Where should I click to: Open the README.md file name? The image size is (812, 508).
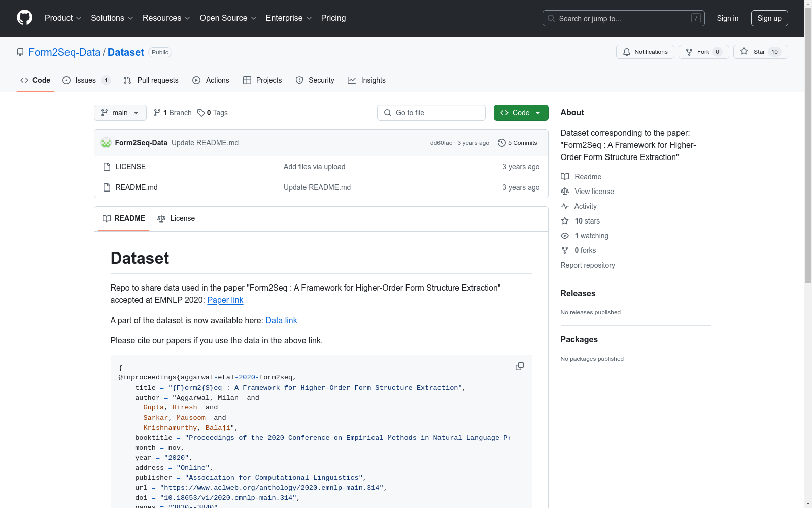137,187
